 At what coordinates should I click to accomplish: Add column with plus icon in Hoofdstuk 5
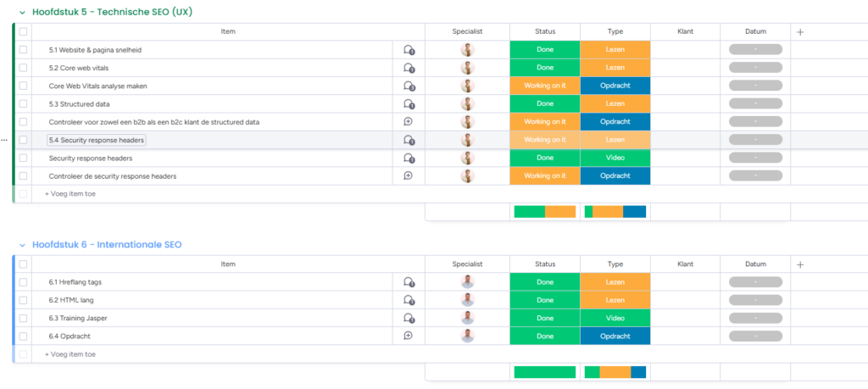800,31
